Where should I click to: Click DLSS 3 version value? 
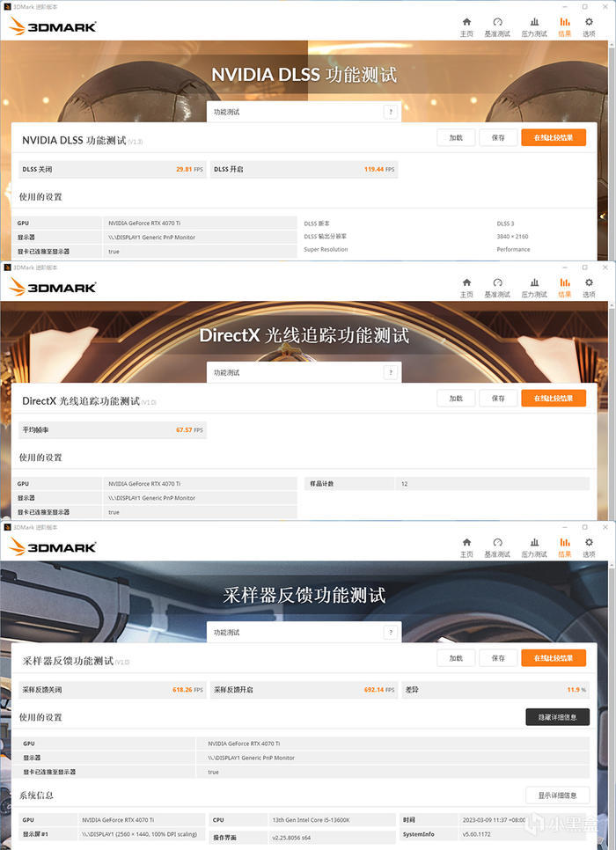(x=505, y=223)
